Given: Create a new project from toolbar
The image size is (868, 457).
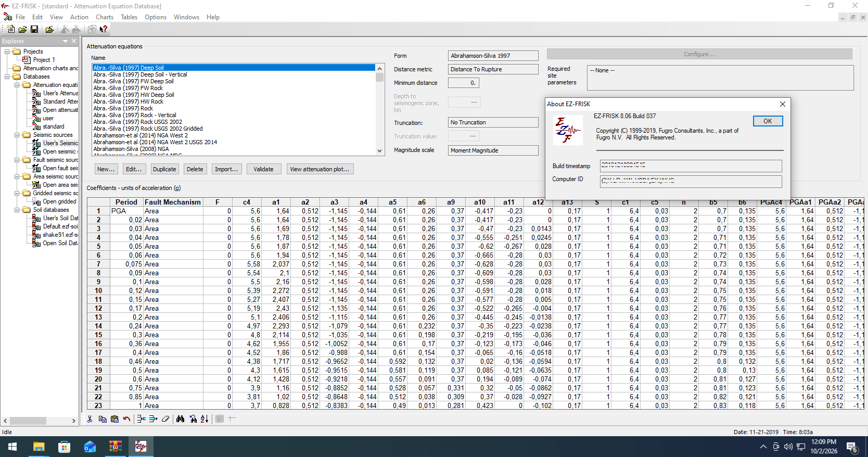Looking at the screenshot, I should point(11,29).
